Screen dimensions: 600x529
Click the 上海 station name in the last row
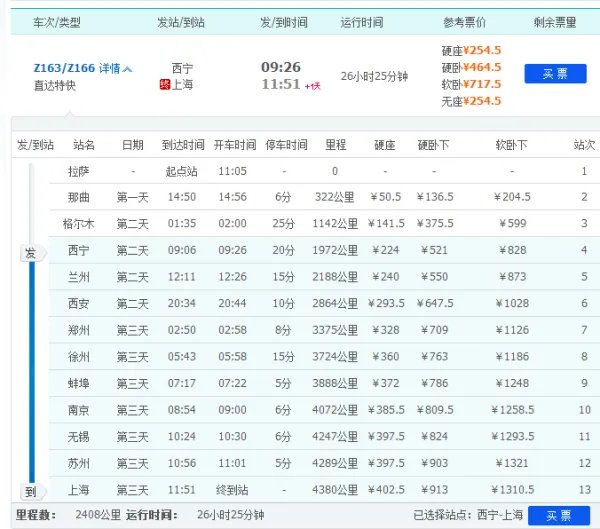[78, 490]
